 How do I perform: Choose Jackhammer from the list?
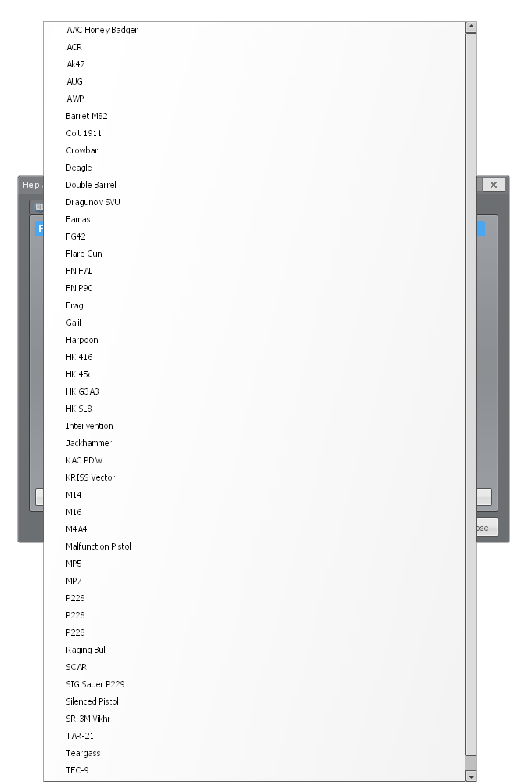254,443
